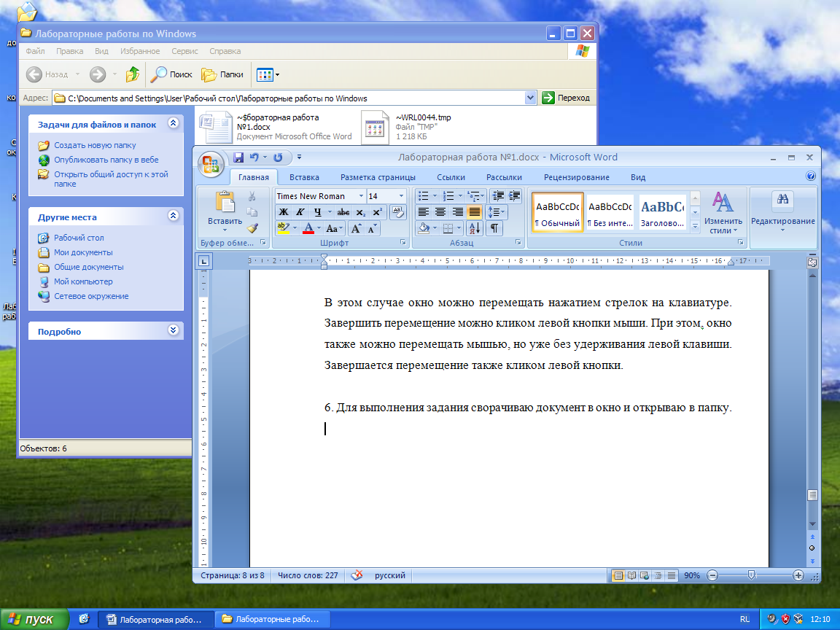Open Change Case (Aa) dropdown
Viewport: 840px width, 630px height.
[x=334, y=229]
